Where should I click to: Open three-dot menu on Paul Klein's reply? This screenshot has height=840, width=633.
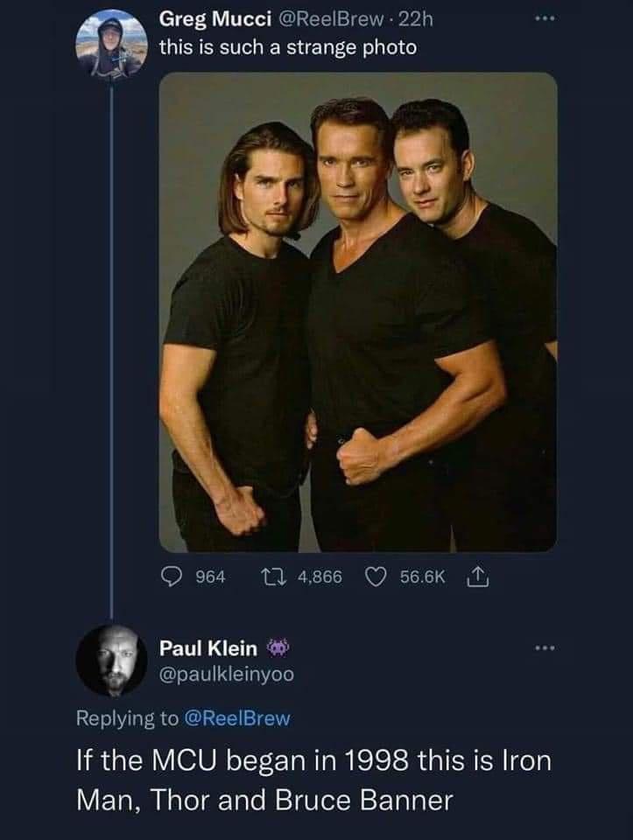[x=546, y=650]
